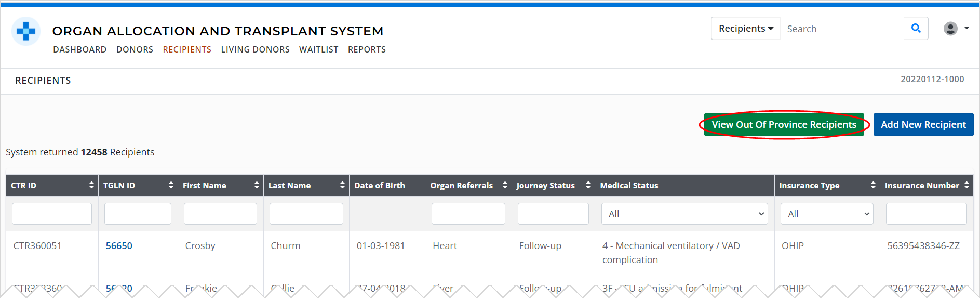Screen dimensions: 980x299
Task: Sort table by TGLN ID arrows
Action: tap(171, 185)
